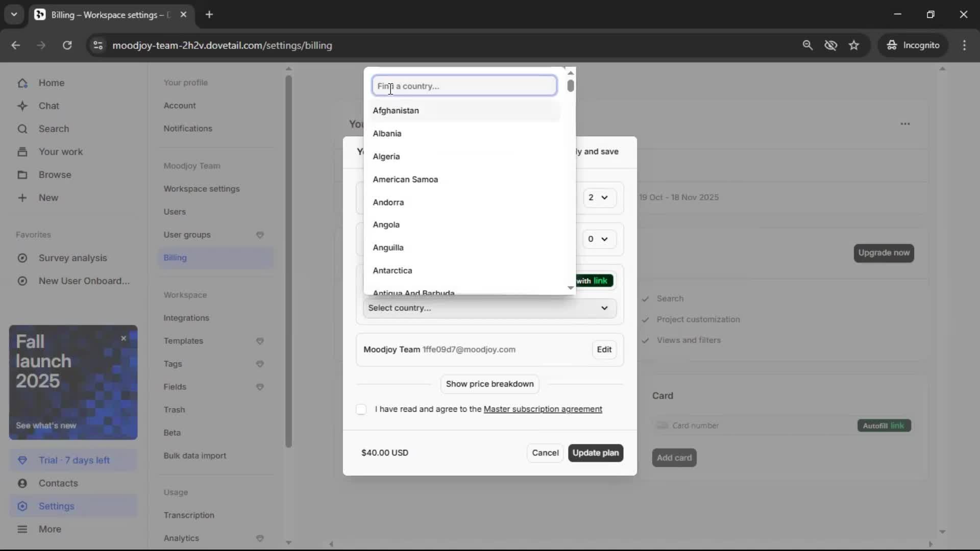Open Workspace settings in settings menu
The image size is (980, 551).
201,189
